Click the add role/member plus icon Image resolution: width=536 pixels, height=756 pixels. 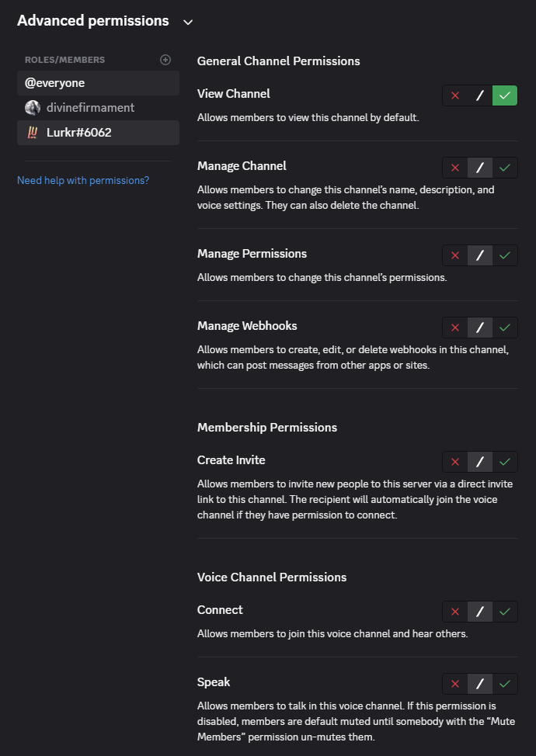tap(165, 60)
